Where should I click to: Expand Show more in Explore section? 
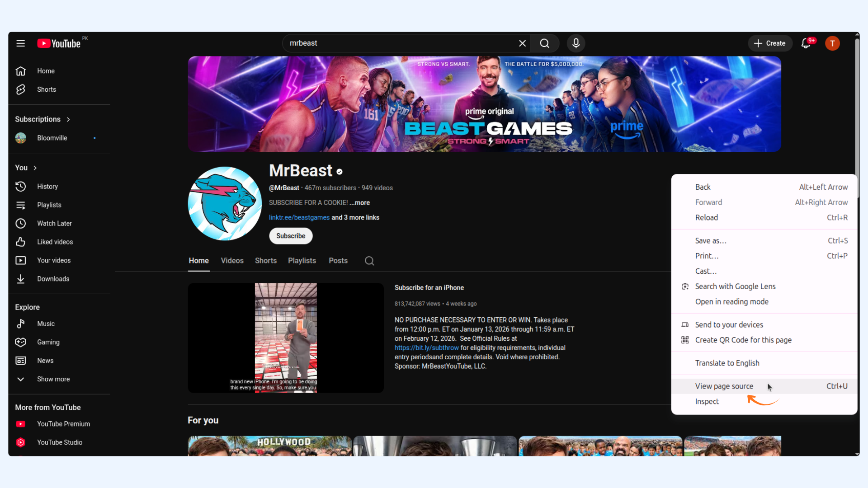click(53, 379)
